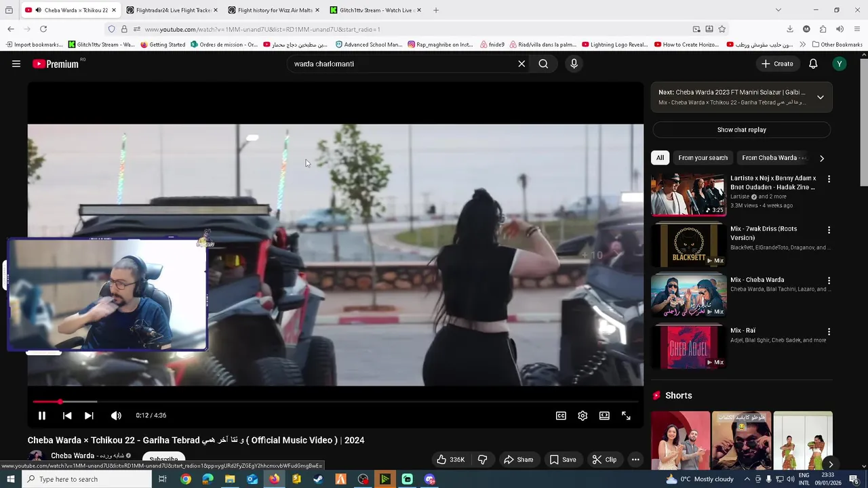
Task: Open the Windows Start menu
Action: pyautogui.click(x=11, y=479)
